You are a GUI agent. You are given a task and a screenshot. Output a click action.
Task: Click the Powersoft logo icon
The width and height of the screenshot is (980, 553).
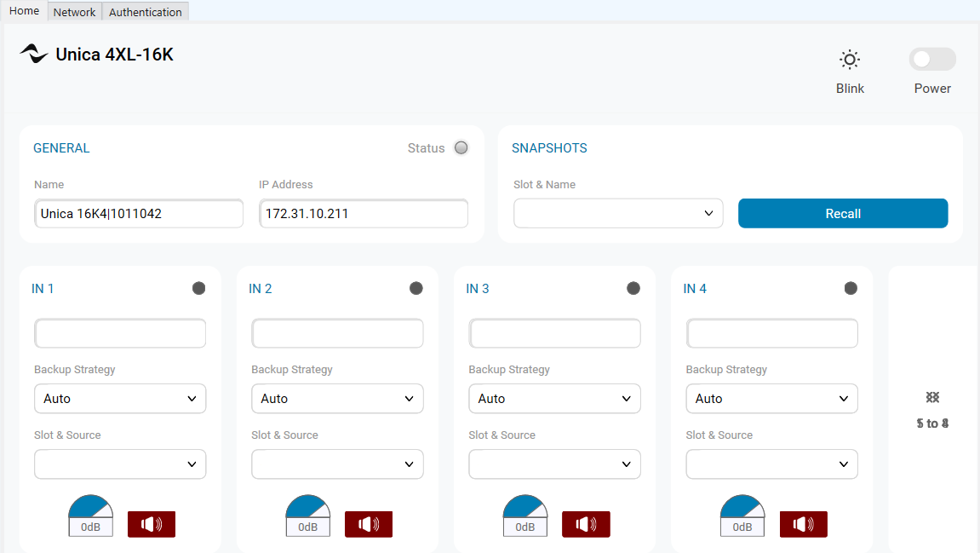point(34,54)
